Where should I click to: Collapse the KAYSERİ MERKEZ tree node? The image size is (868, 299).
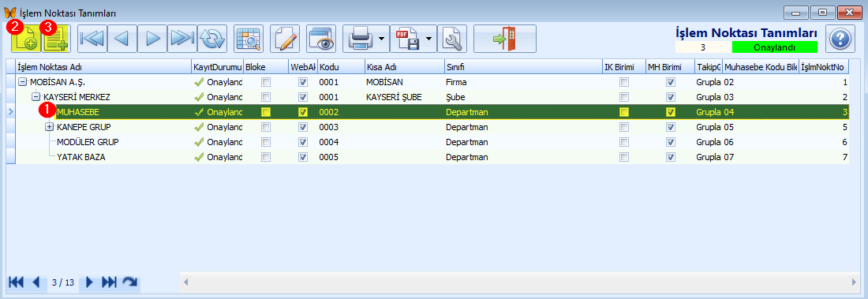point(36,97)
